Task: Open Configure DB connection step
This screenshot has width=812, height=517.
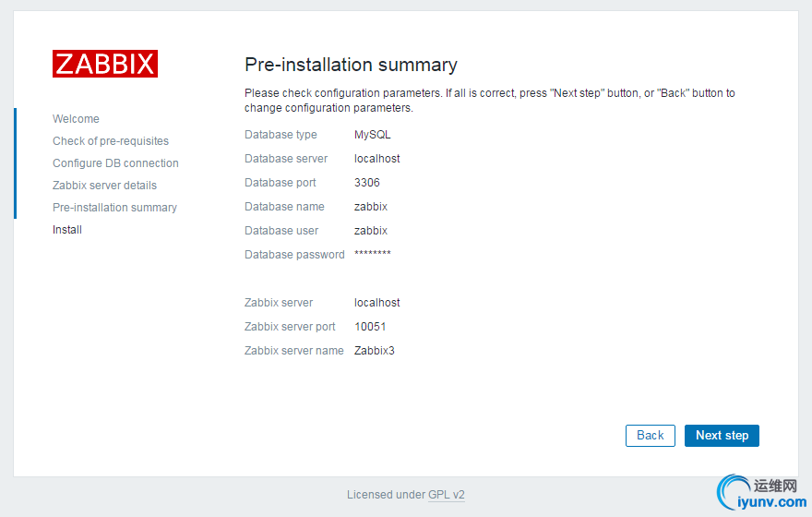Action: [x=115, y=163]
